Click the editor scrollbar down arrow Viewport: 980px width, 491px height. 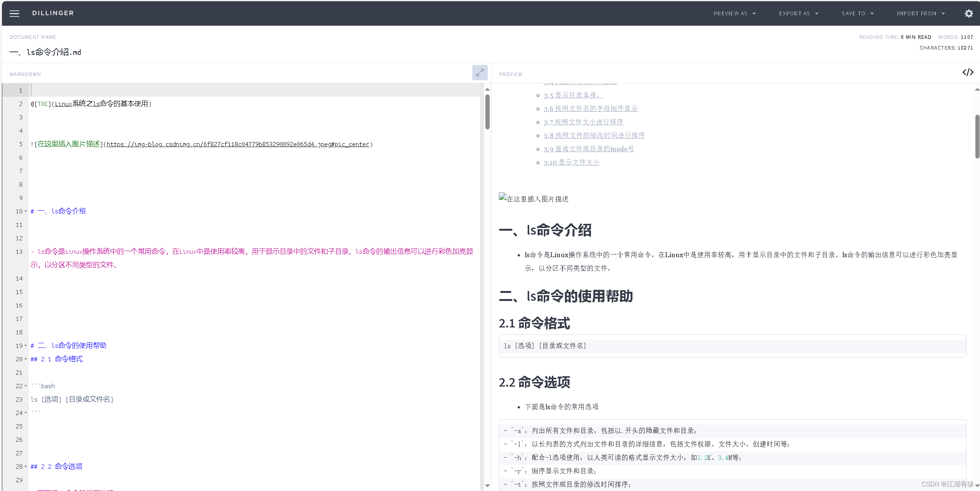pyautogui.click(x=487, y=486)
